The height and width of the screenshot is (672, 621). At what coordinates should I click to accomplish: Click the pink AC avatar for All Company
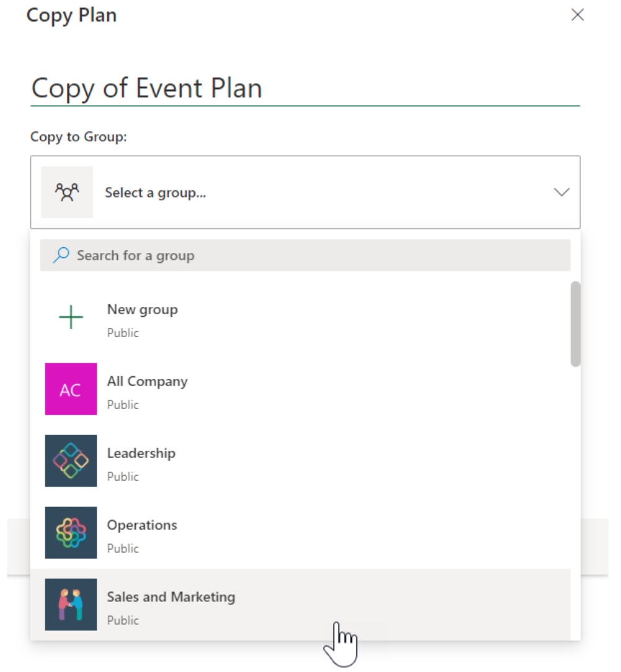click(x=71, y=389)
